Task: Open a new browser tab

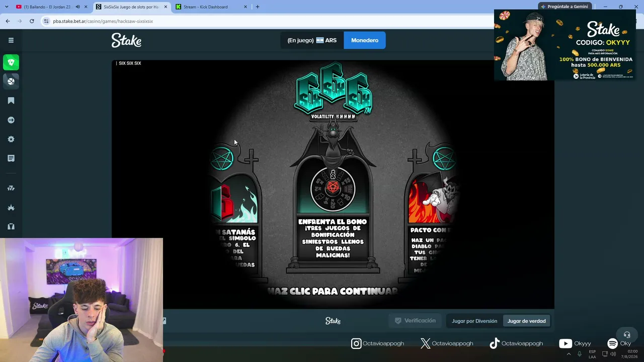Action: click(258, 7)
